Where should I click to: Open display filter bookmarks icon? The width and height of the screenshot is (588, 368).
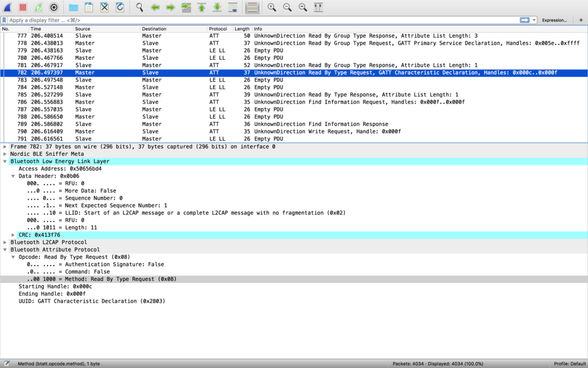(x=4, y=20)
